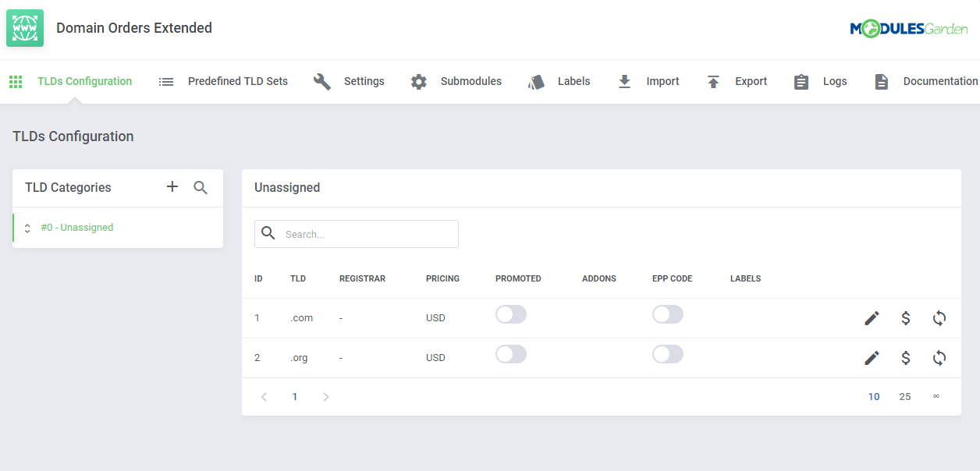
Task: Edit the .org TLD with pencil icon
Action: (x=872, y=357)
